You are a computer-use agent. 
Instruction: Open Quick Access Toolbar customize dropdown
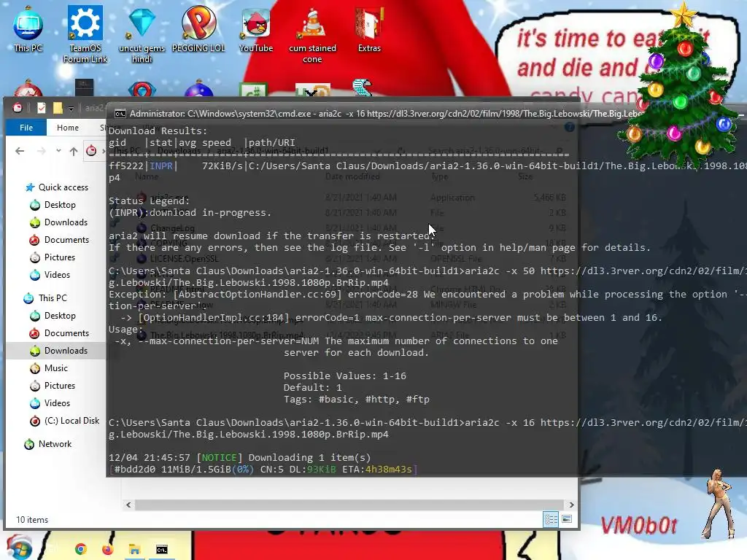pos(71,109)
